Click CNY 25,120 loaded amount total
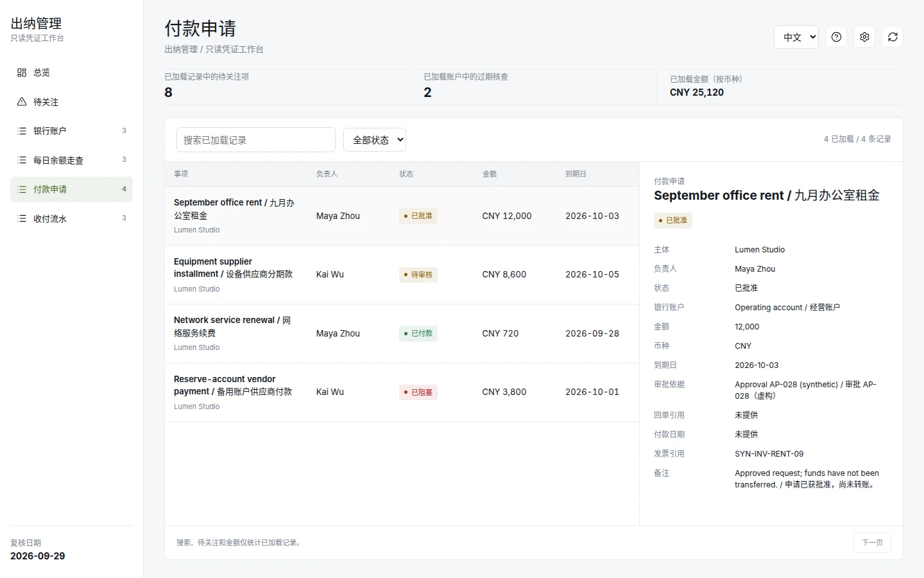924x578 pixels. pyautogui.click(x=697, y=92)
